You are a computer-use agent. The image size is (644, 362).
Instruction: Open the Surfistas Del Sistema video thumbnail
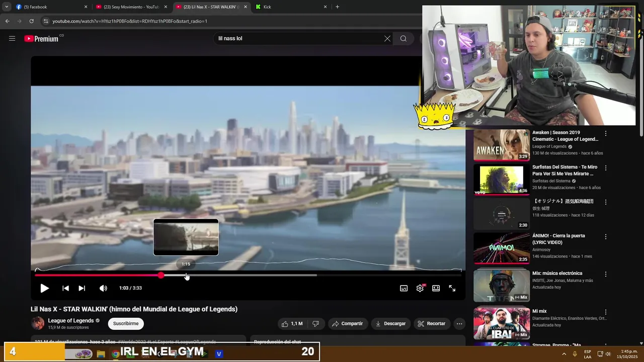tap(501, 179)
